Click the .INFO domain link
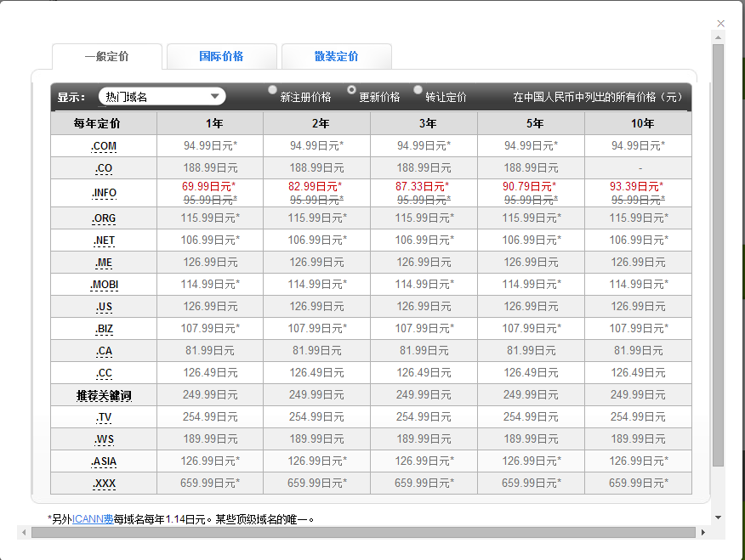 click(x=104, y=193)
